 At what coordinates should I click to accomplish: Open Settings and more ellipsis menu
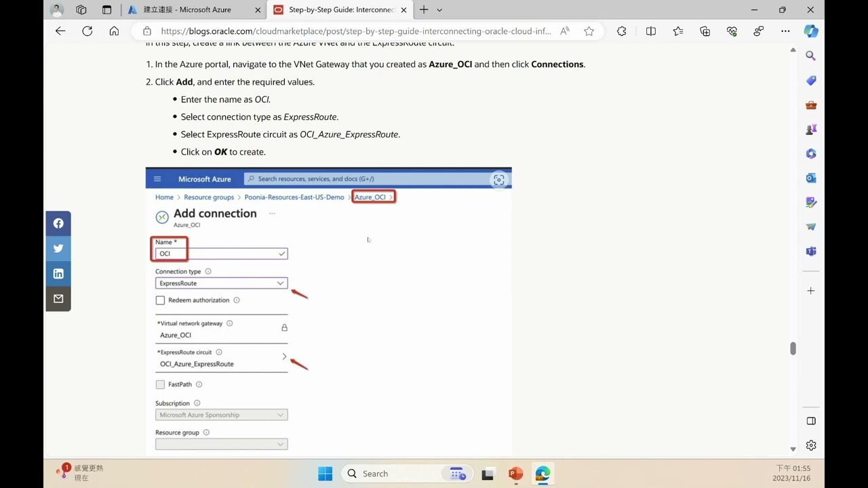coord(785,31)
